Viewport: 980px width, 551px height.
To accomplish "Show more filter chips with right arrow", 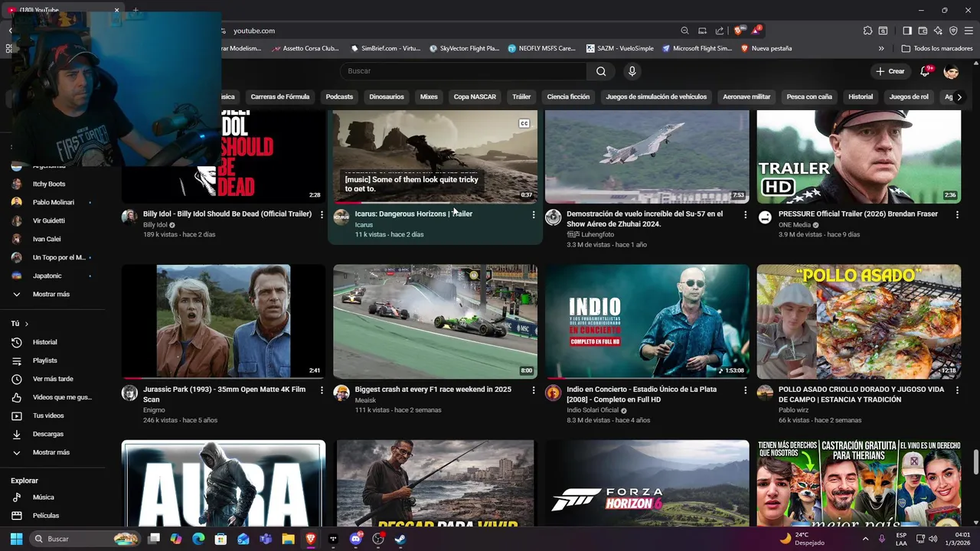I will point(959,97).
